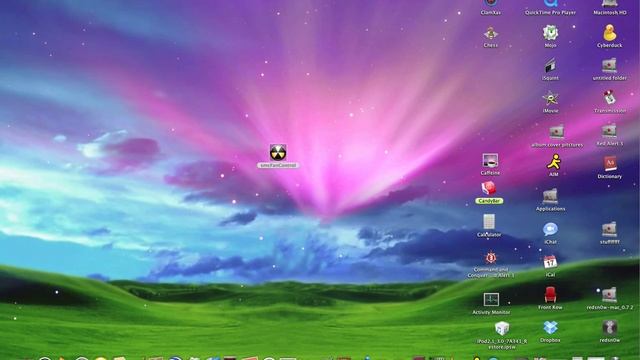Select the untitled folder
640x360 pixels.
click(x=609, y=65)
